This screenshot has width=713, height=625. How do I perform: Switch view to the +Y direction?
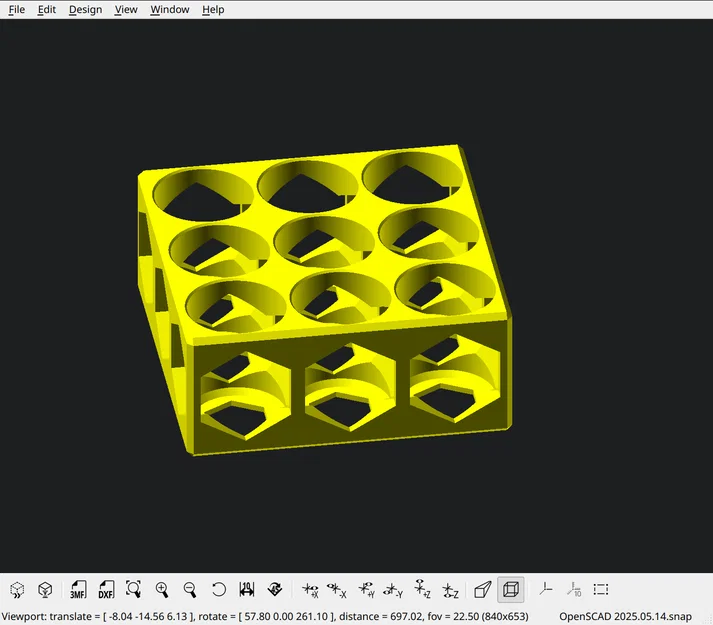pos(367,590)
